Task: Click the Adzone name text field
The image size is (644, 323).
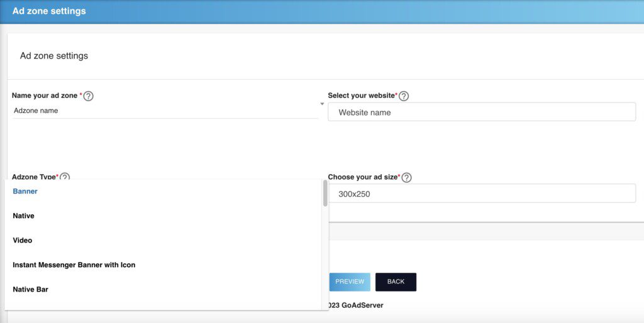Action: 164,111
